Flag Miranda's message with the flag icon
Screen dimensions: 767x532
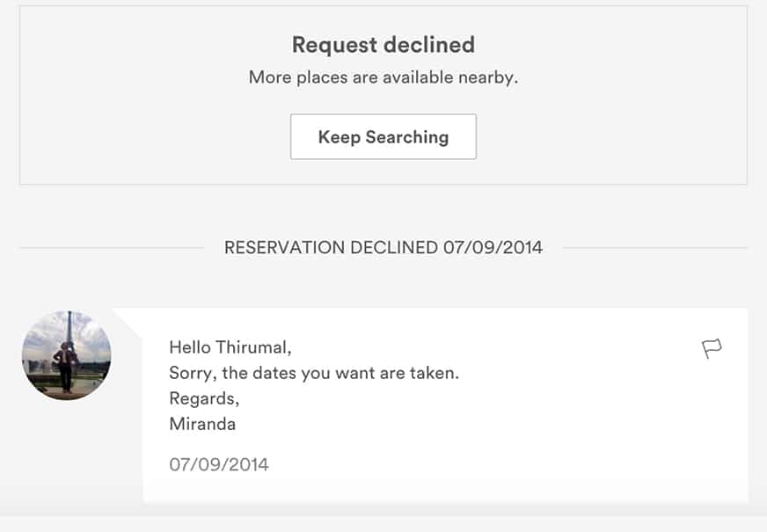click(x=712, y=348)
